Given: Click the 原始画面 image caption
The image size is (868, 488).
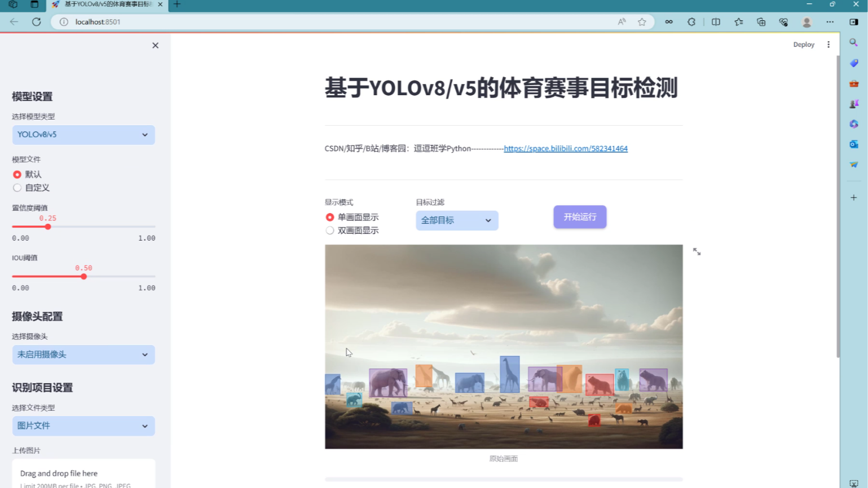Looking at the screenshot, I should click(x=504, y=459).
